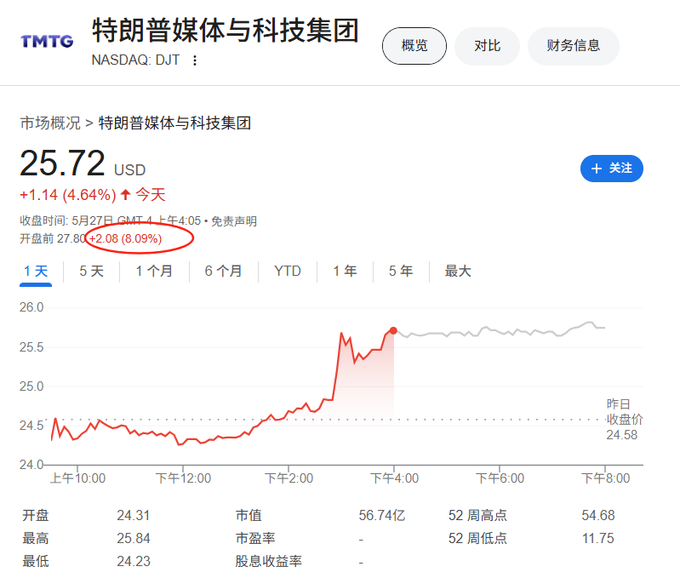Click the gray after-hours price line
The image size is (680, 578).
tap(499, 330)
